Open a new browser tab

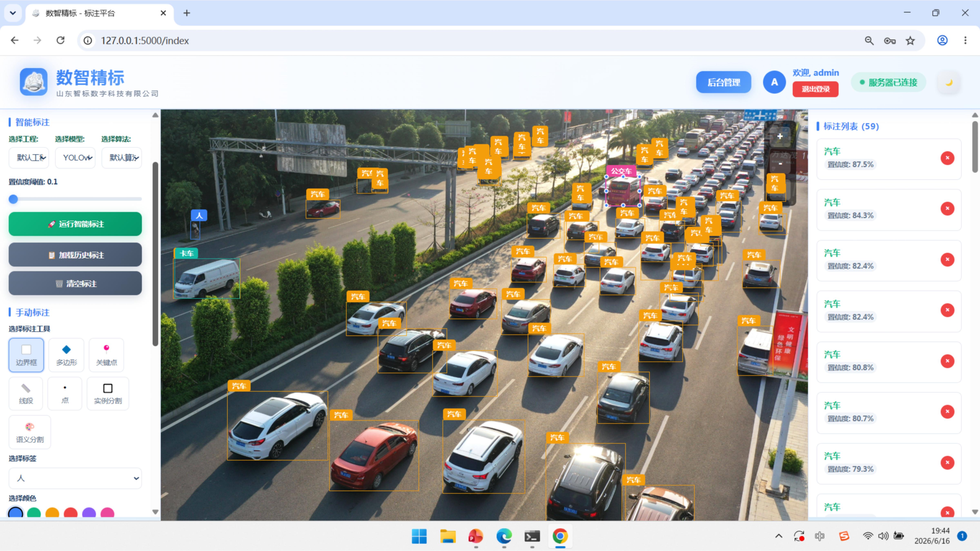click(x=186, y=13)
